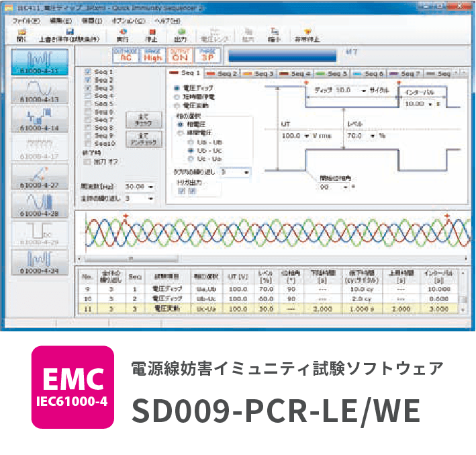Image resolution: width=476 pixels, height=455 pixels.
Task: Enable the Seq 4 checkbox
Action: (88, 96)
